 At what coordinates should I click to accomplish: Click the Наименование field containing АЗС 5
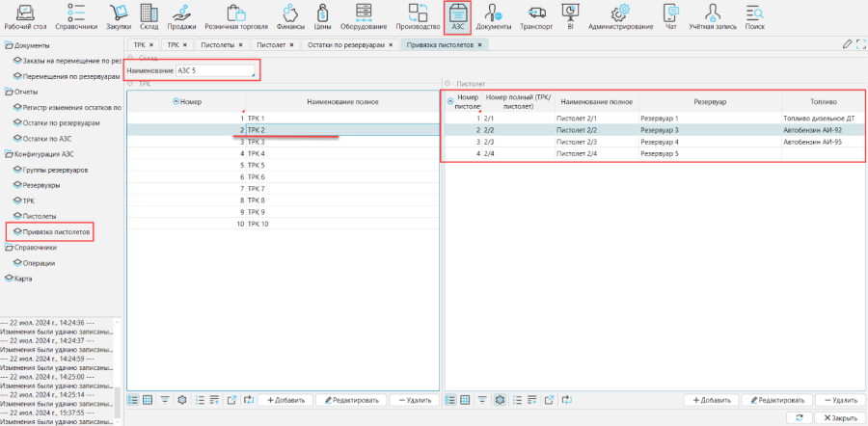(217, 71)
